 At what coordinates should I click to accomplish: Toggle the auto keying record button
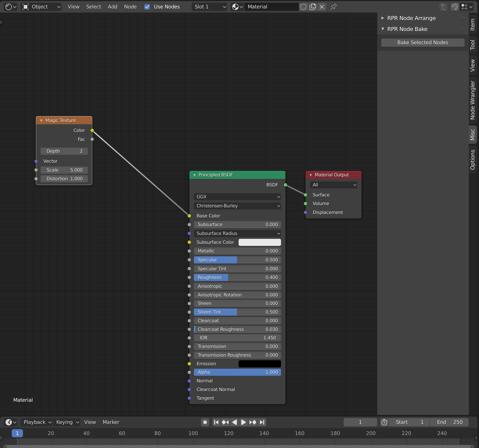[205, 422]
